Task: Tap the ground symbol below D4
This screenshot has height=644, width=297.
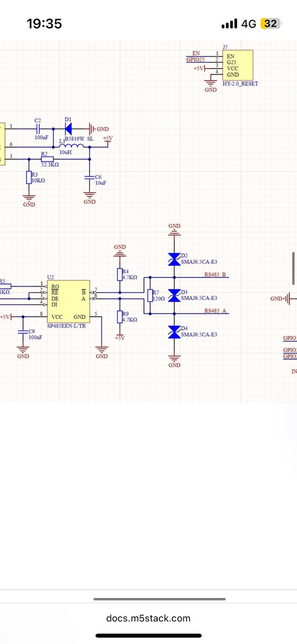Action: pos(174,359)
